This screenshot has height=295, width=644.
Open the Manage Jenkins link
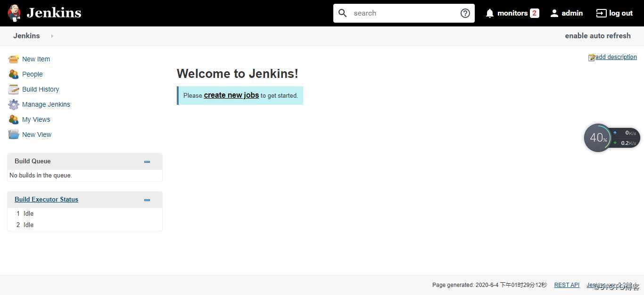pyautogui.click(x=46, y=104)
